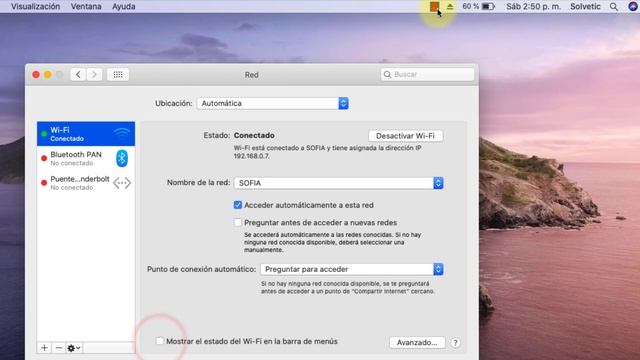Image resolution: width=640 pixels, height=360 pixels.
Task: Go back with the left arrow button
Action: pyautogui.click(x=78, y=74)
